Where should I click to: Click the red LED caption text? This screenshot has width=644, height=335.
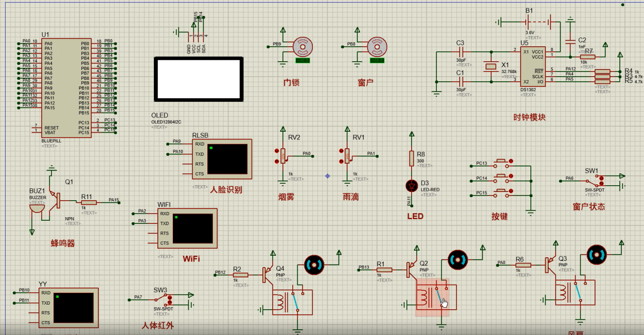click(x=415, y=216)
